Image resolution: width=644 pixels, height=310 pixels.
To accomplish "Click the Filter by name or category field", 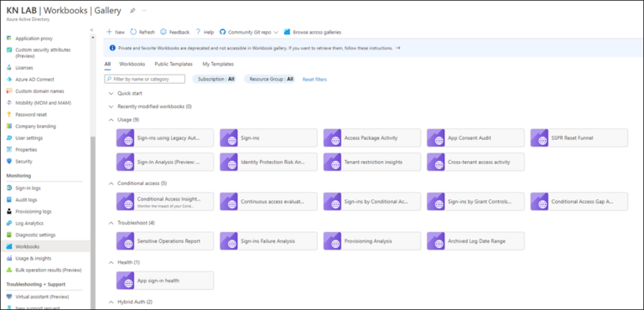I will pyautogui.click(x=144, y=79).
